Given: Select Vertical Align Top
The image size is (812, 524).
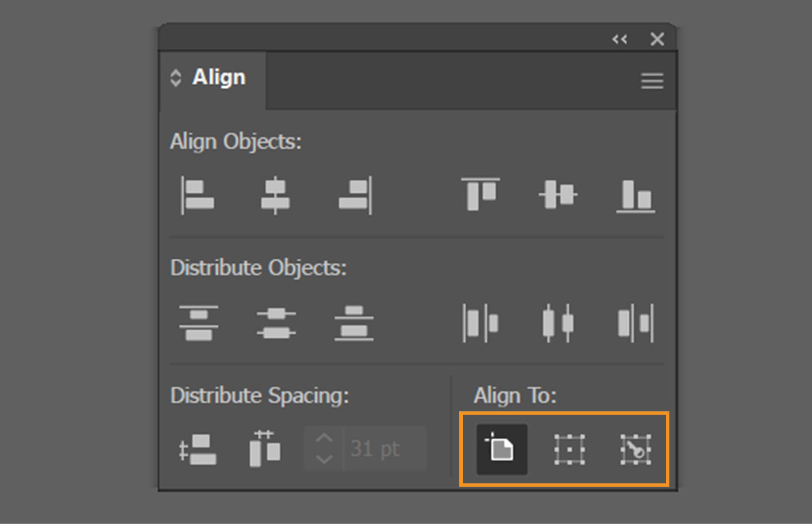Looking at the screenshot, I should pos(480,195).
